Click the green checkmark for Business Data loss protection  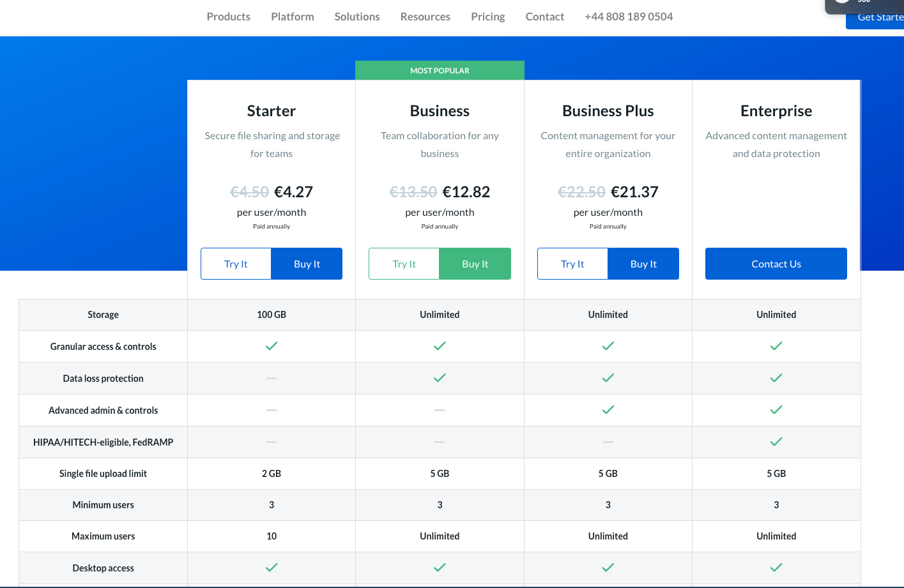pos(440,377)
